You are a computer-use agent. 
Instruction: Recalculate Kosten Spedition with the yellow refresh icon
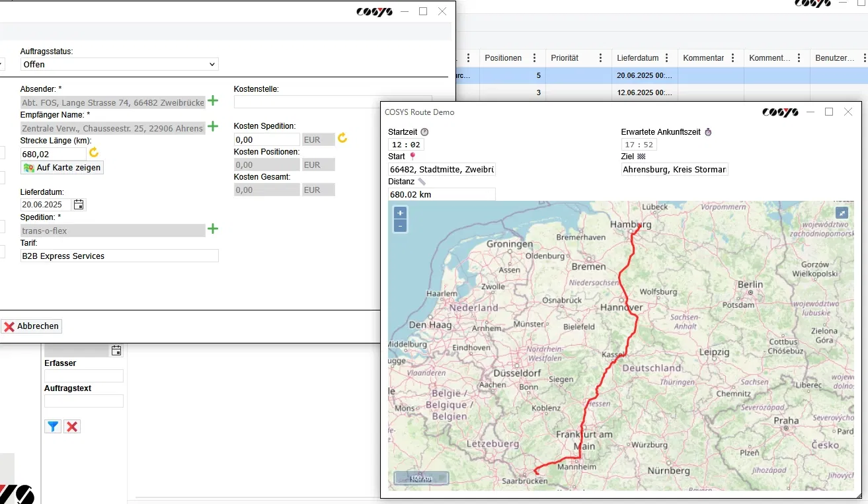point(342,138)
